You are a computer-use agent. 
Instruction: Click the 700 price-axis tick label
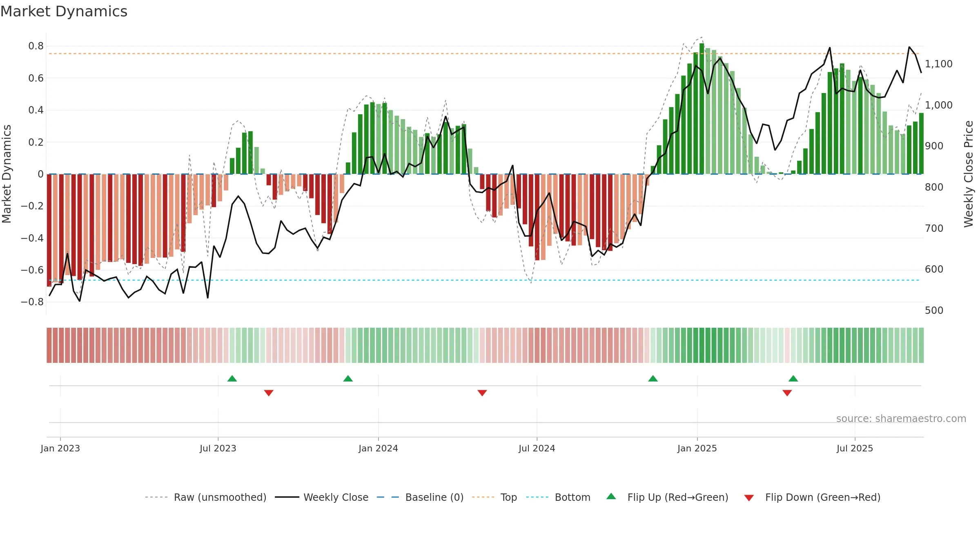click(934, 229)
